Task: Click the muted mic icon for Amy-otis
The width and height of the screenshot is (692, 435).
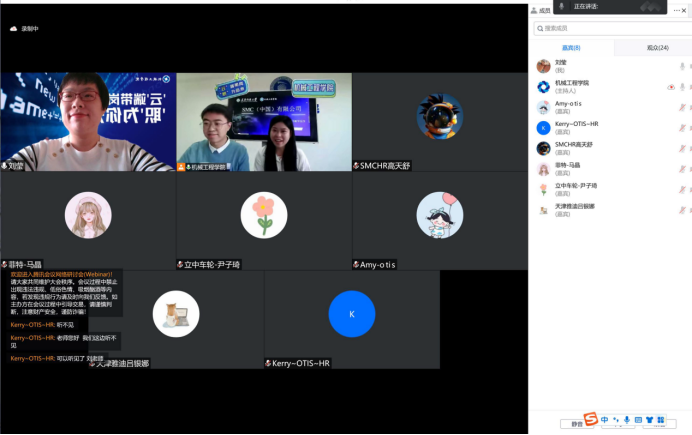Action: tap(682, 105)
